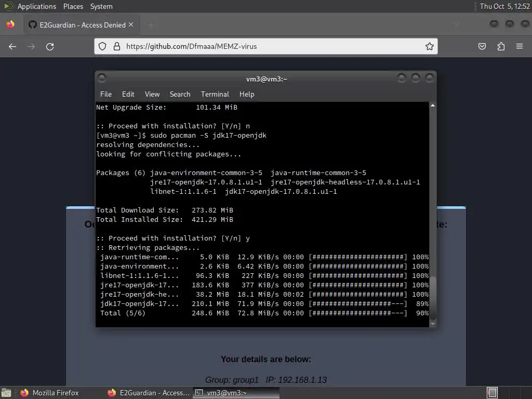Screen dimensions: 532x399
Task: Click the show desktop icon in bottom panel
Action: [6, 393]
